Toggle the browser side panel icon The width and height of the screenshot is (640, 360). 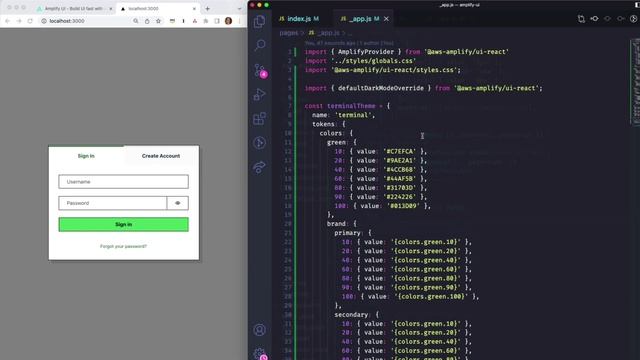point(217,21)
